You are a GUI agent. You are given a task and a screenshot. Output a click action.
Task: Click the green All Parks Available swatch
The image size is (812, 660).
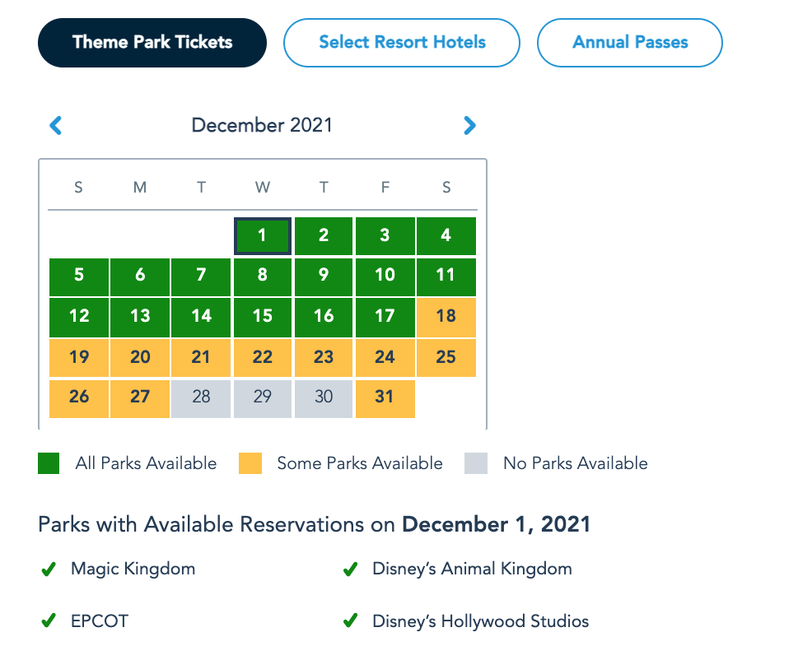coord(49,463)
